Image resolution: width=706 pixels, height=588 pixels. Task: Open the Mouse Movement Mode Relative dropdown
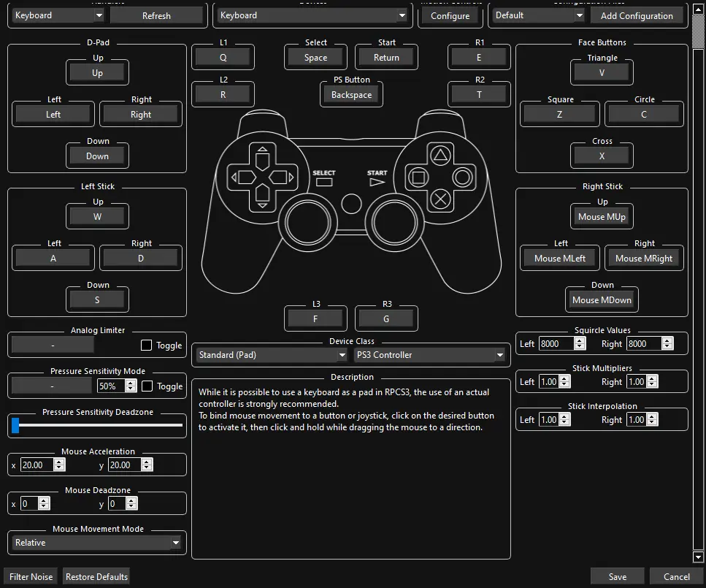click(x=97, y=543)
